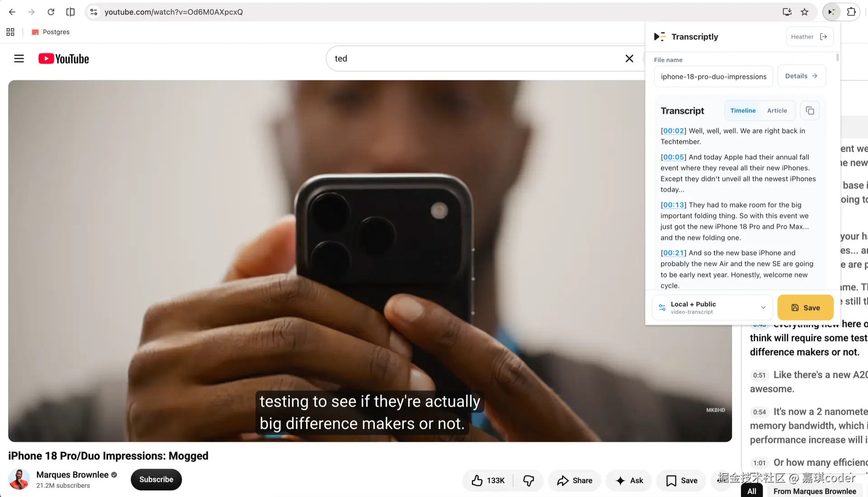Jump to 0:51 in YouTube transcript
The height and width of the screenshot is (497, 868).
pos(759,375)
